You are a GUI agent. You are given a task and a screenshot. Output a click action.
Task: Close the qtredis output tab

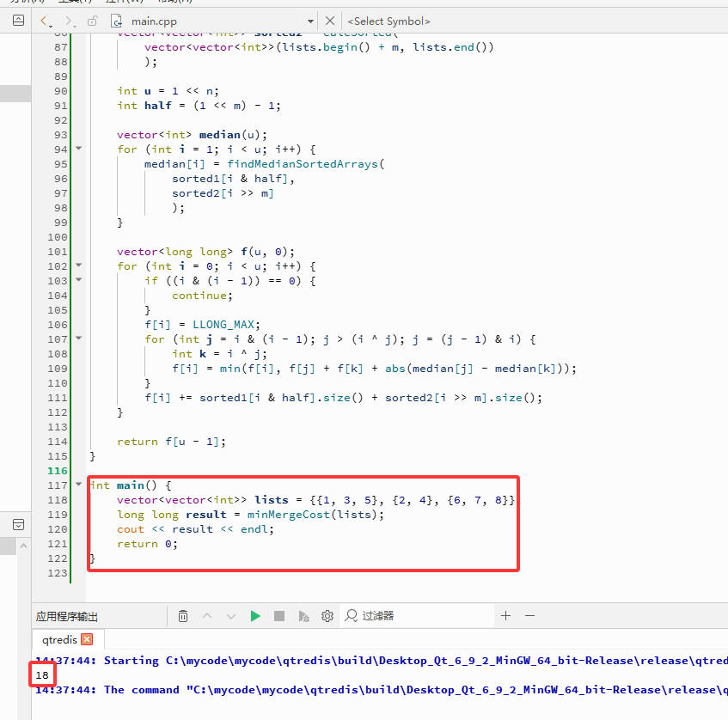86,639
